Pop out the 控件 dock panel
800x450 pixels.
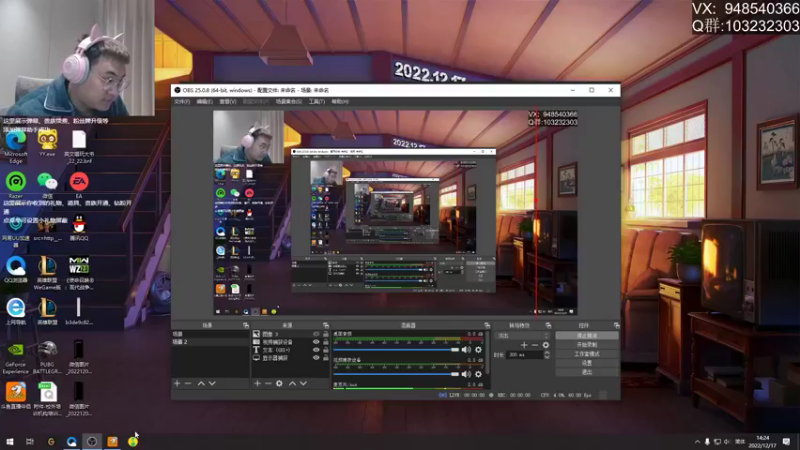(616, 325)
